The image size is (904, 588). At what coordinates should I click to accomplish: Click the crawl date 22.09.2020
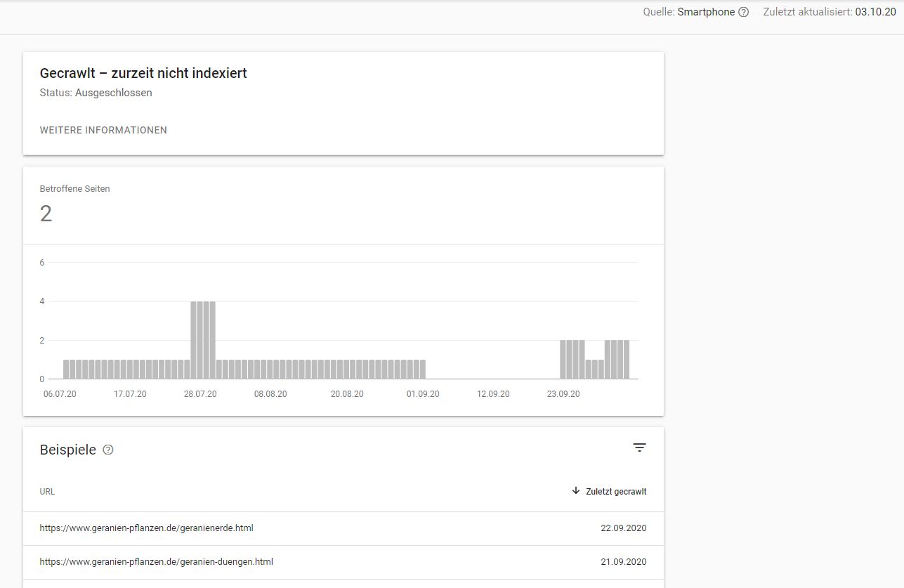pyautogui.click(x=623, y=528)
